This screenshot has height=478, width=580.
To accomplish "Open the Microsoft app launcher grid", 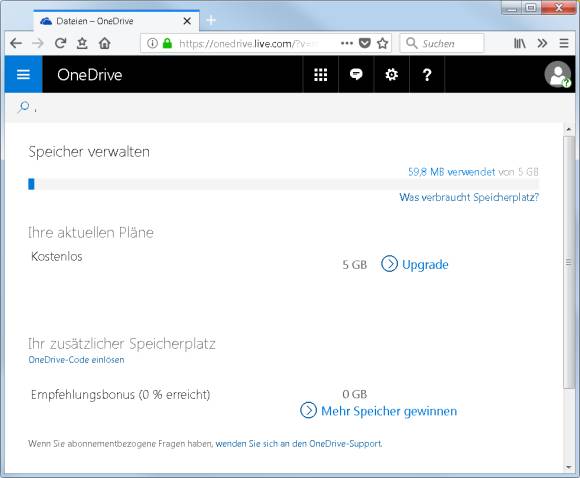I will tap(320, 74).
